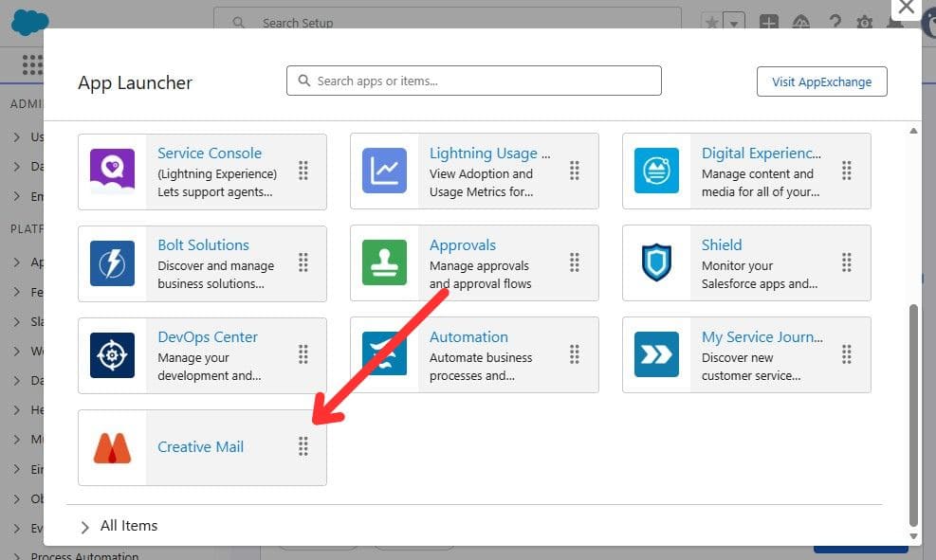The width and height of the screenshot is (936, 560).
Task: Open the favorites list dropdown arrow
Action: tap(734, 23)
